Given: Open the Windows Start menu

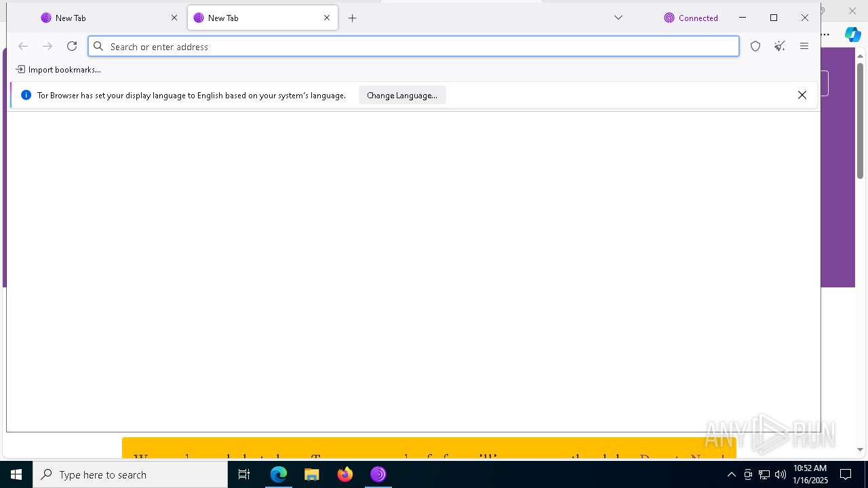Looking at the screenshot, I should [x=16, y=474].
